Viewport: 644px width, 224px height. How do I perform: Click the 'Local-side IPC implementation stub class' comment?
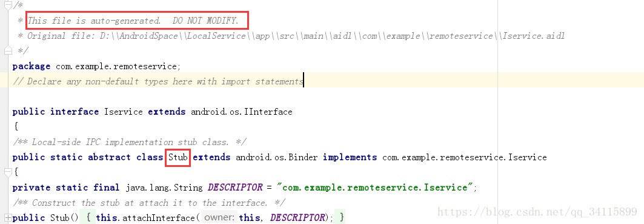coord(130,142)
